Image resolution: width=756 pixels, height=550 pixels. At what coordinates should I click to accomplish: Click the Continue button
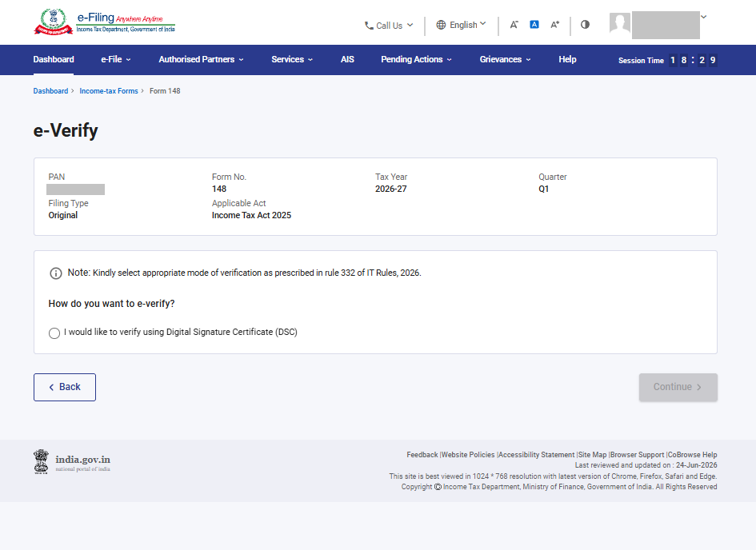tap(678, 387)
